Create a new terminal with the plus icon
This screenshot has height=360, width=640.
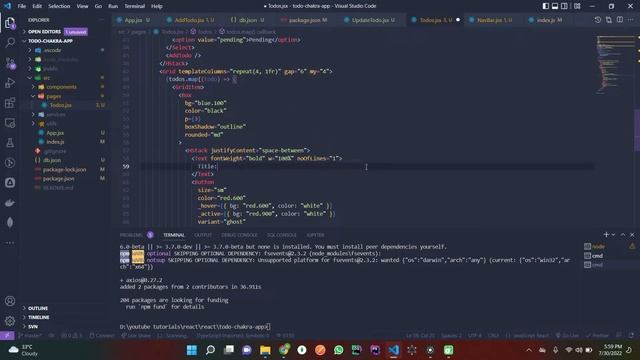point(606,234)
